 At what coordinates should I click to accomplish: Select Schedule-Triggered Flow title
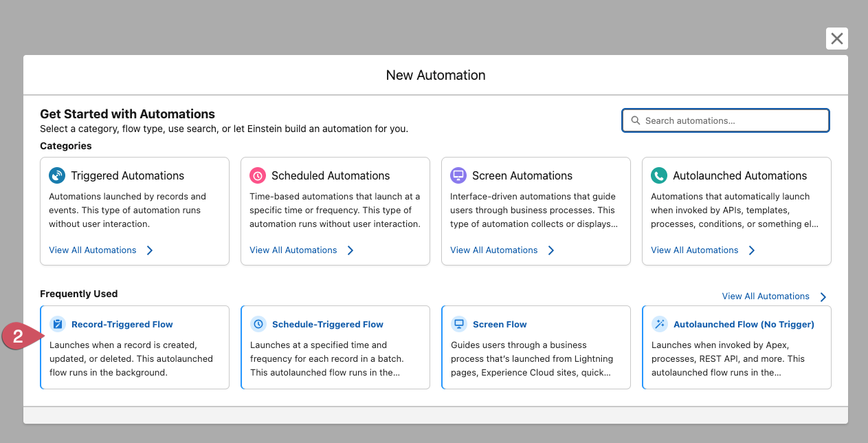[328, 325]
